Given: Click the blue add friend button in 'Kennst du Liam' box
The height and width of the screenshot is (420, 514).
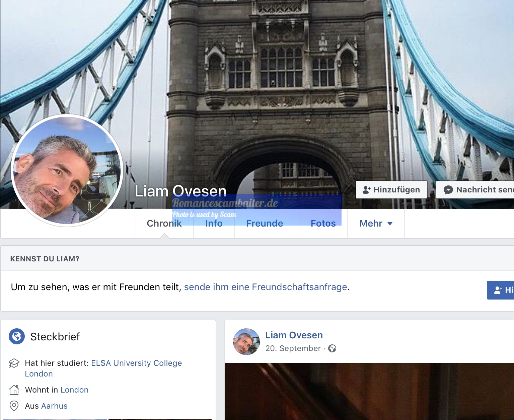Looking at the screenshot, I should 500,290.
